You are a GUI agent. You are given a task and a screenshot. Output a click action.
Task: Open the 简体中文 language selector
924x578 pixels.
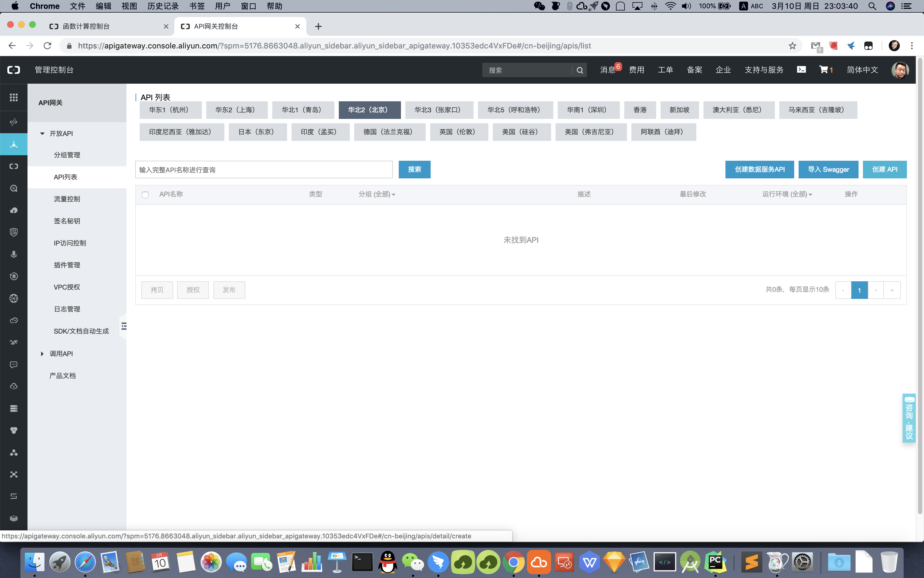coord(862,70)
